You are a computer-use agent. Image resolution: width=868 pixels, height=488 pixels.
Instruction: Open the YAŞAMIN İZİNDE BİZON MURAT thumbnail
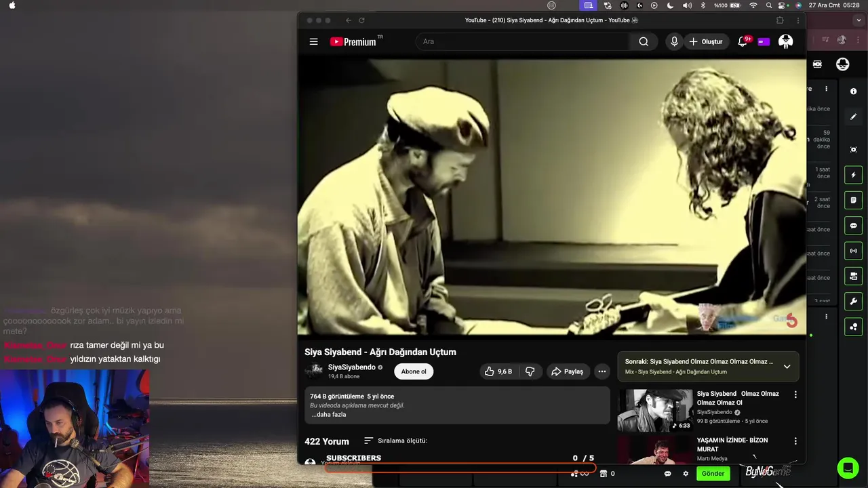655,450
